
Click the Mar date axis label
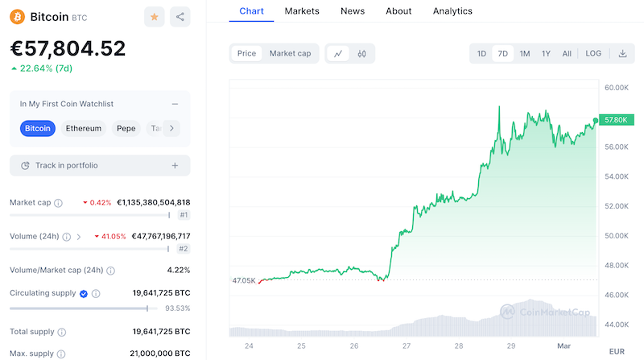[x=564, y=346]
